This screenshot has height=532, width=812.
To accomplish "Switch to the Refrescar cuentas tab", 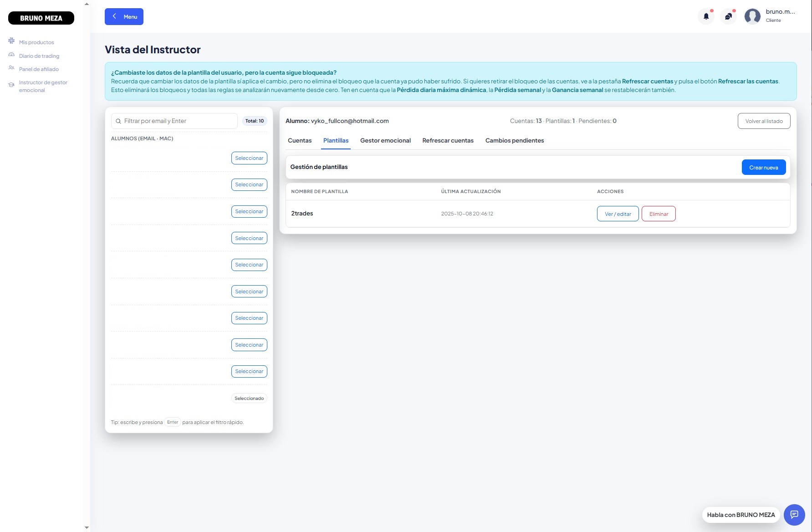I will pos(448,141).
